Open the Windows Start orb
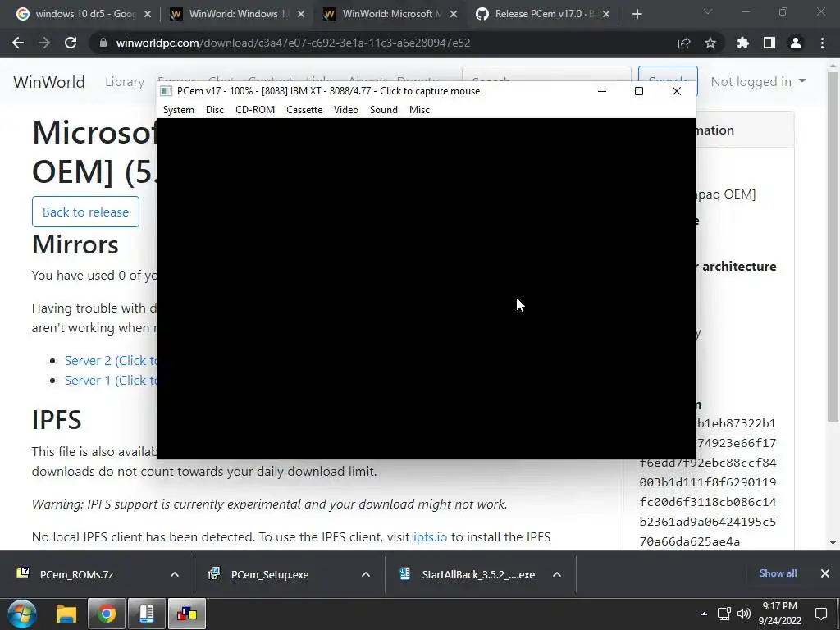The width and height of the screenshot is (840, 630). pyautogui.click(x=22, y=614)
